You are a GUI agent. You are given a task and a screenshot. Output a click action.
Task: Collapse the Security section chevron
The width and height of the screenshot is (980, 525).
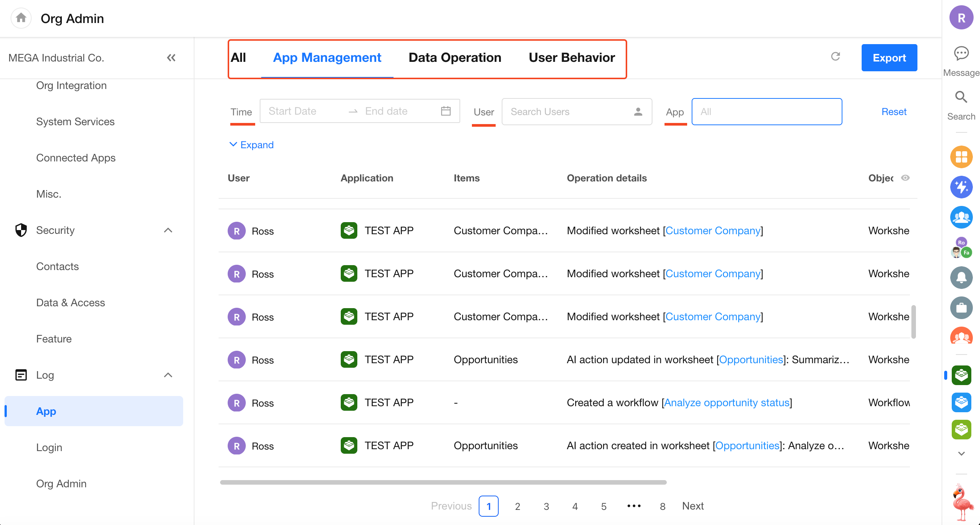point(168,230)
